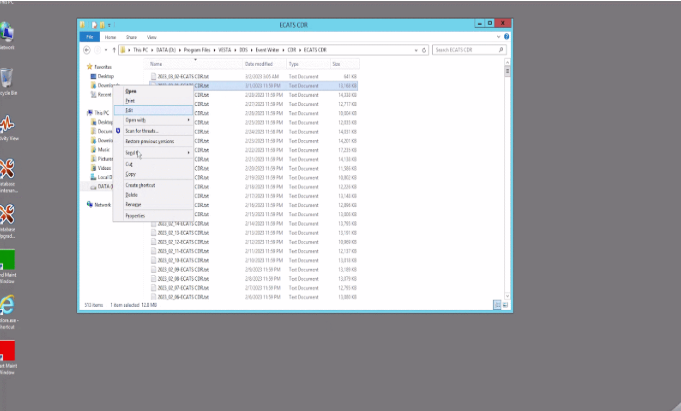This screenshot has width=681, height=411.
Task: Open the Explorer help question mark
Action: pyautogui.click(x=506, y=37)
